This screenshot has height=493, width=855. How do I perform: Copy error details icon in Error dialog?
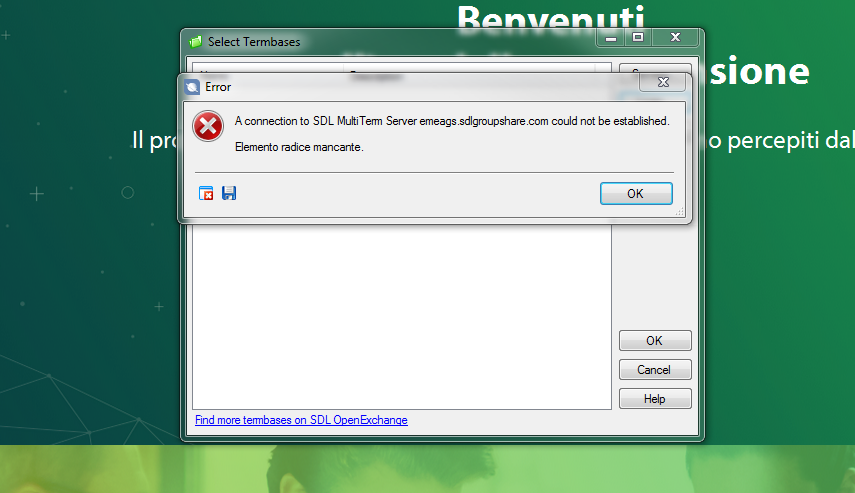coord(206,193)
